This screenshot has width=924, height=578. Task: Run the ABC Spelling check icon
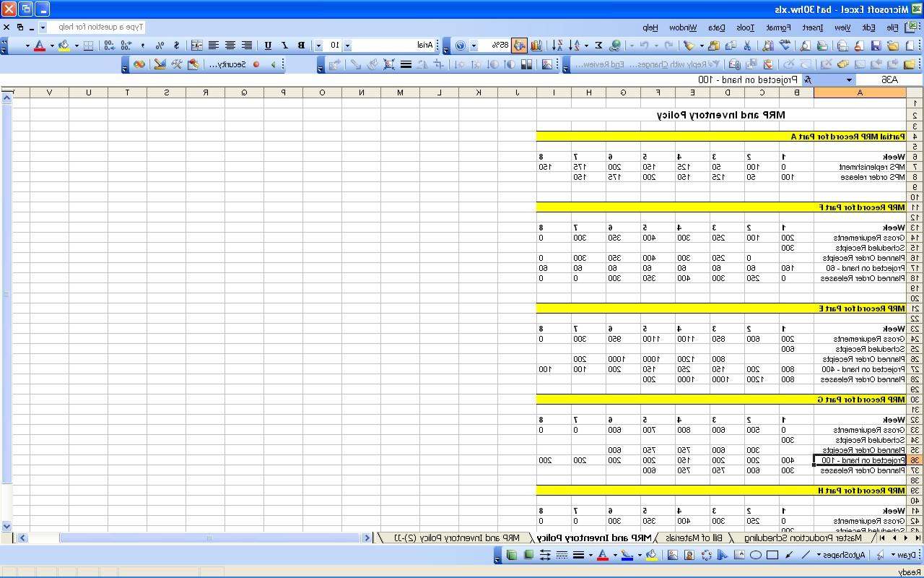785,45
